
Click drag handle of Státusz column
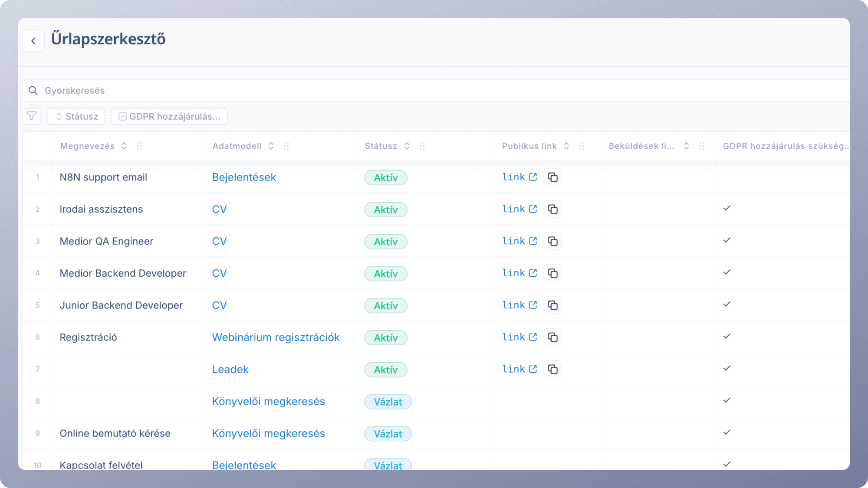pyautogui.click(x=422, y=146)
